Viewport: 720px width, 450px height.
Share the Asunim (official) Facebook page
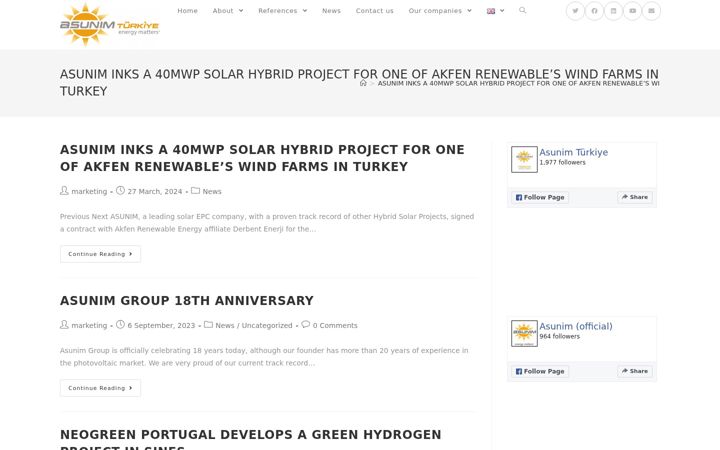pyautogui.click(x=635, y=371)
